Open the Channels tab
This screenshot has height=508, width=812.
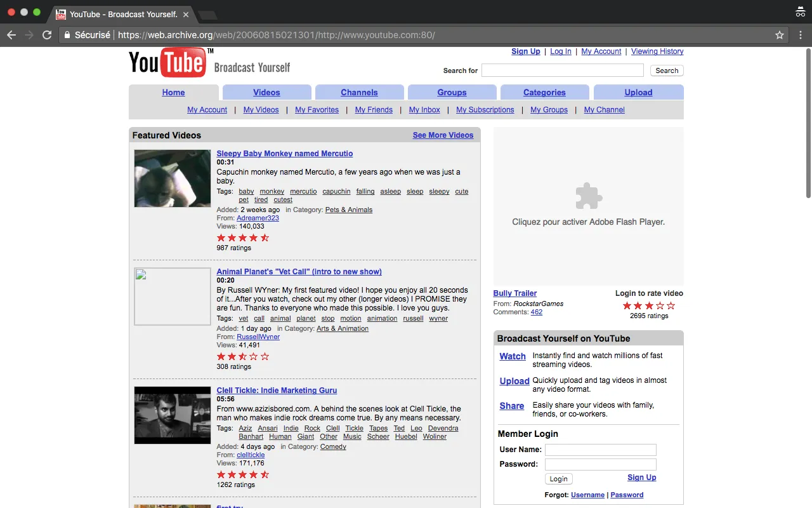[x=359, y=92]
